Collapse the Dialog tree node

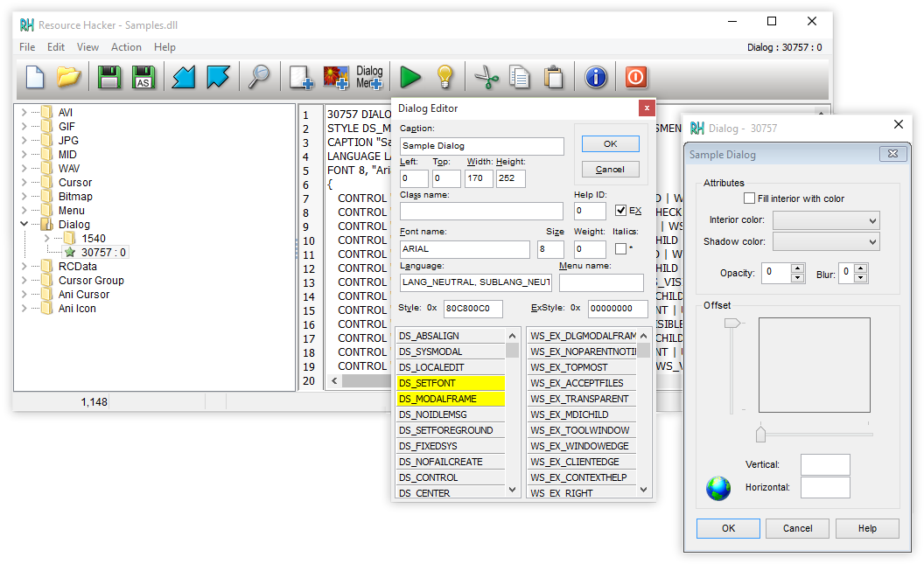[24, 224]
